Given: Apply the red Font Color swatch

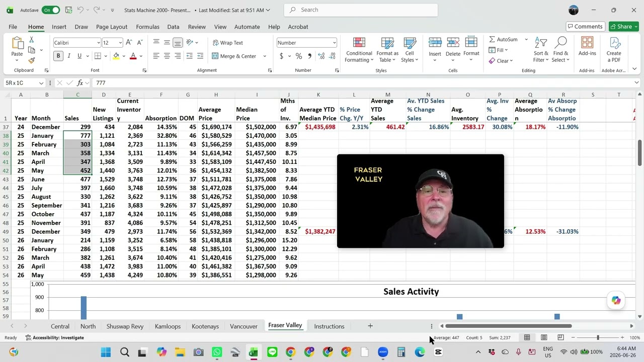Looking at the screenshot, I should tap(133, 56).
